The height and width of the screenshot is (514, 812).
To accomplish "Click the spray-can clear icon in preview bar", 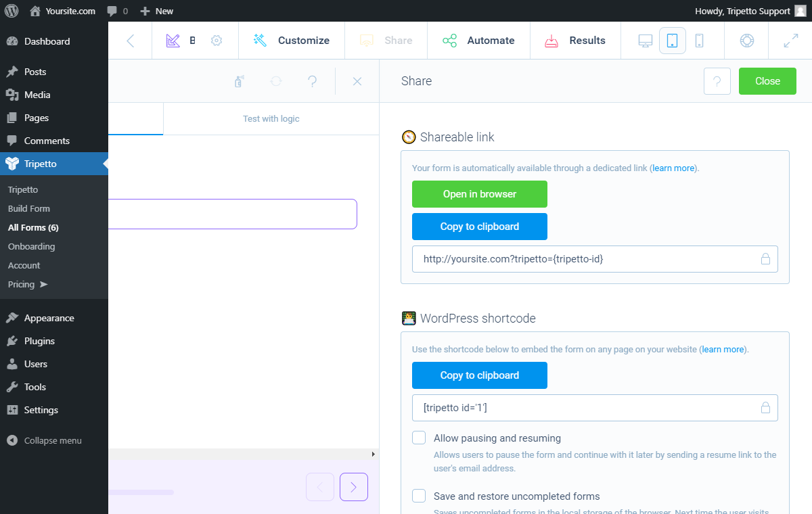I will 239,81.
